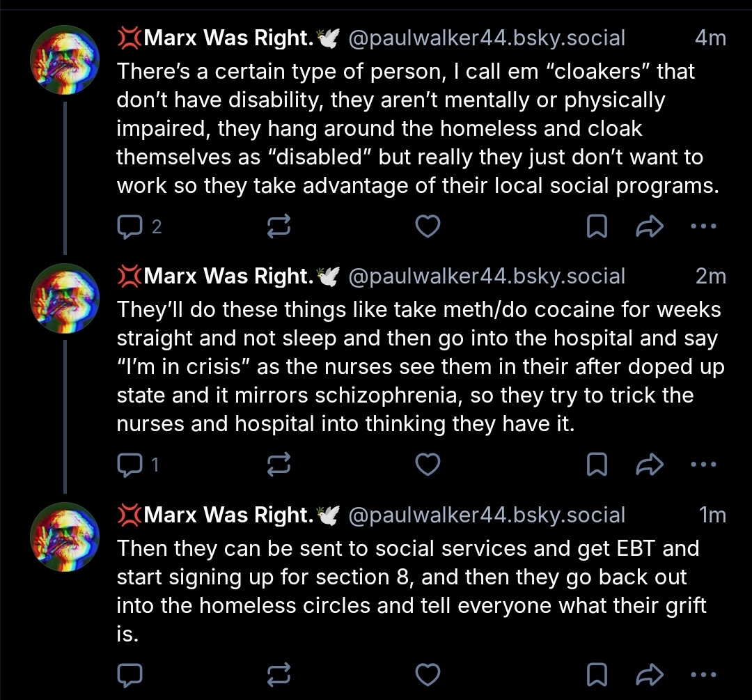The width and height of the screenshot is (752, 700).
Task: Open the 4m timestamp of first post
Action: tap(710, 38)
